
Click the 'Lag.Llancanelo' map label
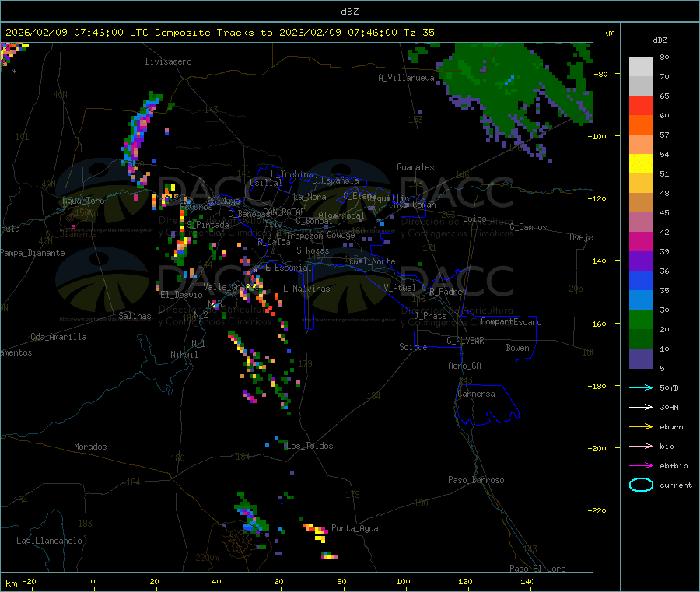point(50,541)
